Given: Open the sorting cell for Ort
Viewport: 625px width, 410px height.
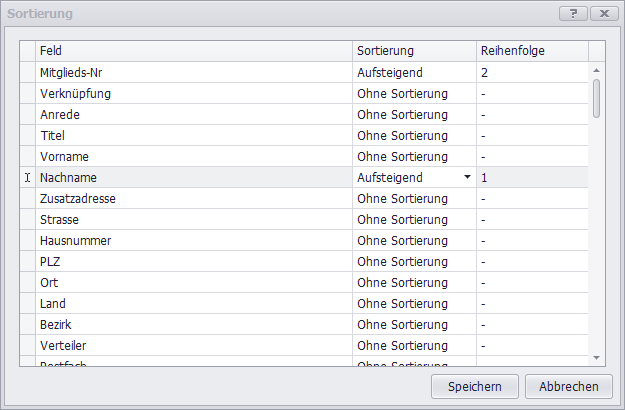Looking at the screenshot, I should tap(414, 282).
